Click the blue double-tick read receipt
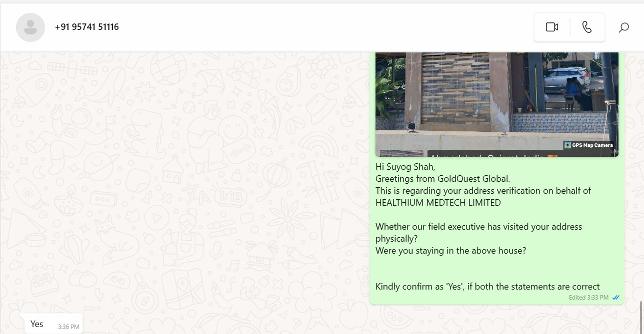Image resolution: width=644 pixels, height=334 pixels. coord(616,298)
